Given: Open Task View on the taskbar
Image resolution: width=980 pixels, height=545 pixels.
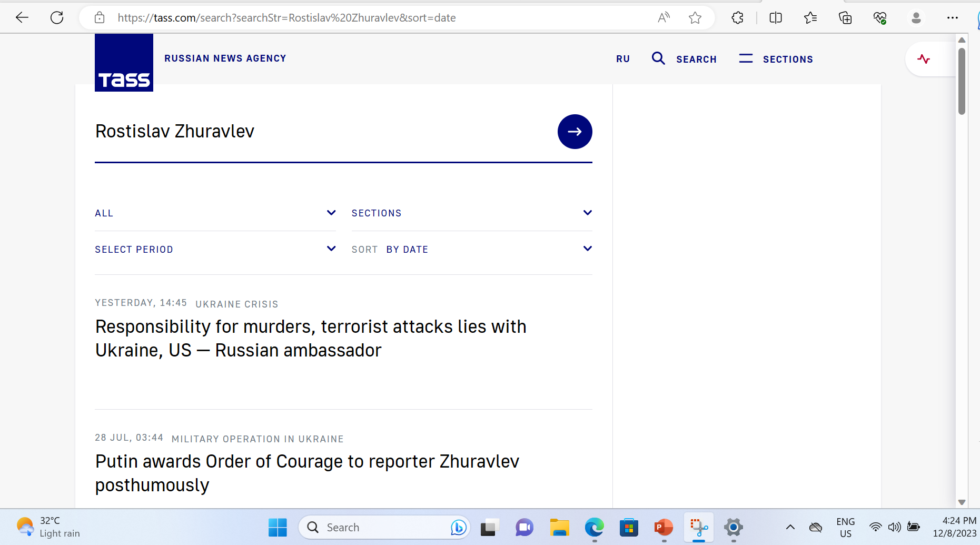Looking at the screenshot, I should (x=490, y=527).
